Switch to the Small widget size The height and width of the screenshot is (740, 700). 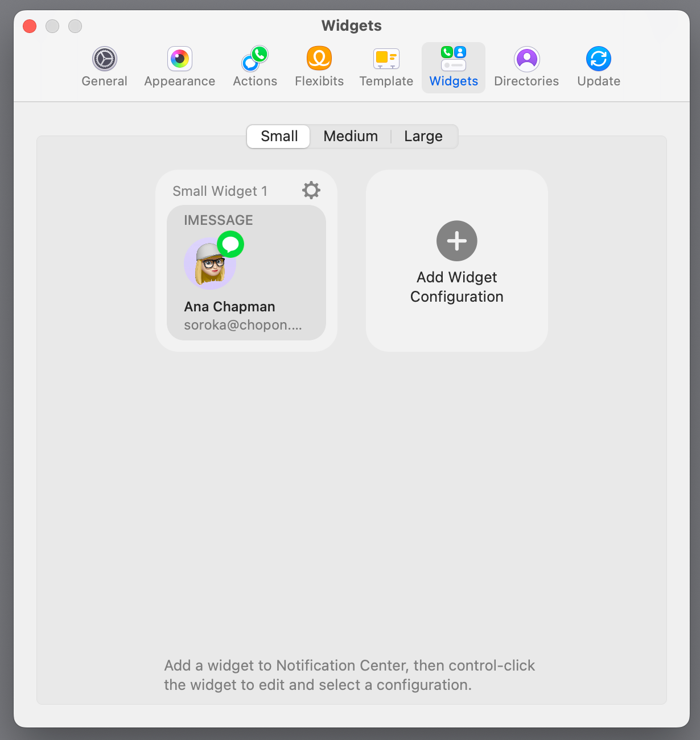tap(279, 137)
